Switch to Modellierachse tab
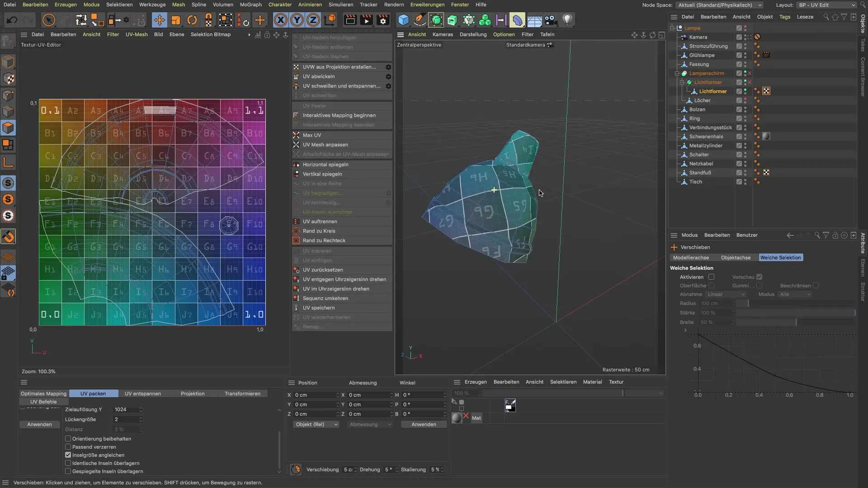Screen dimensions: 868x488 tap(691, 258)
